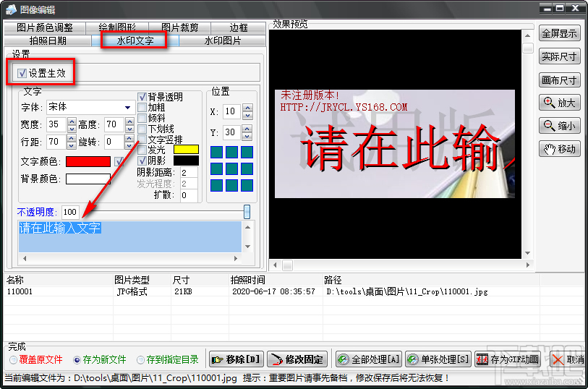Select the 覆盖原文件 radio option

click(14, 360)
